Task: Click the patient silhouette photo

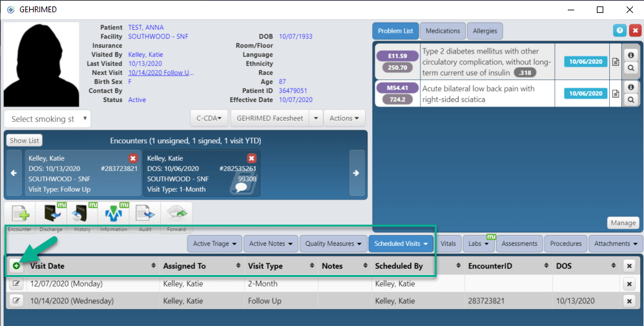Action: point(41,65)
